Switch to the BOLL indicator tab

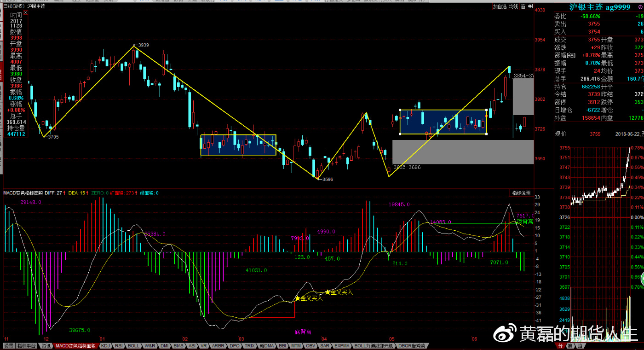pos(133,345)
